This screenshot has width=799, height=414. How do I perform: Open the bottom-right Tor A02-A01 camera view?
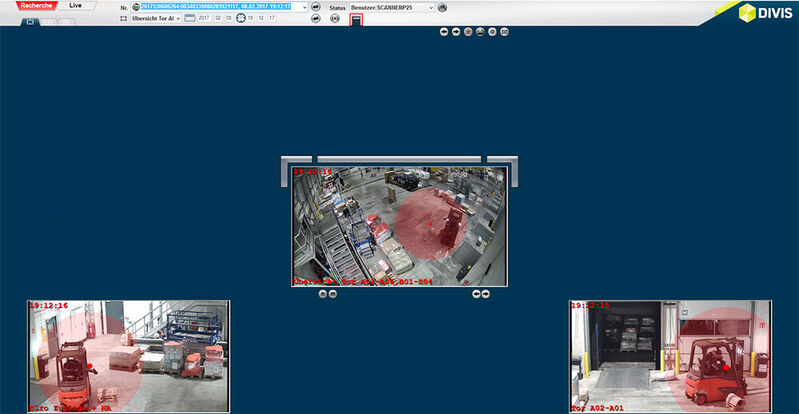[x=670, y=356]
